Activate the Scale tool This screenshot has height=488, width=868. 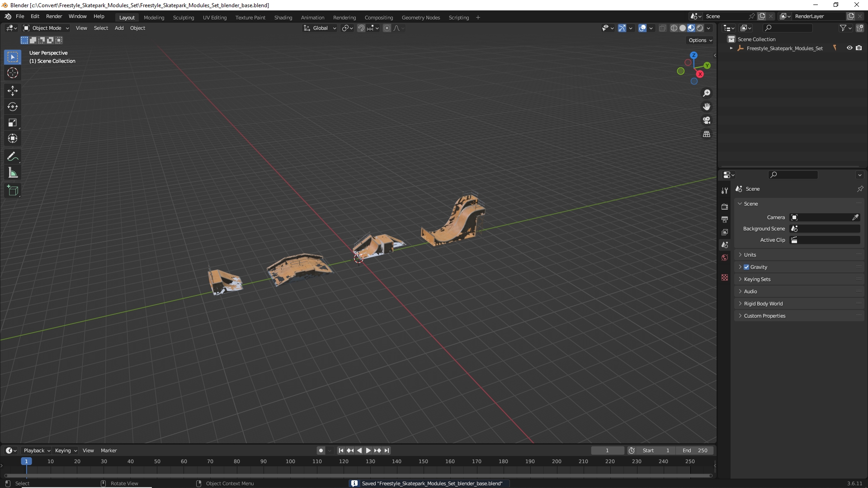click(13, 122)
